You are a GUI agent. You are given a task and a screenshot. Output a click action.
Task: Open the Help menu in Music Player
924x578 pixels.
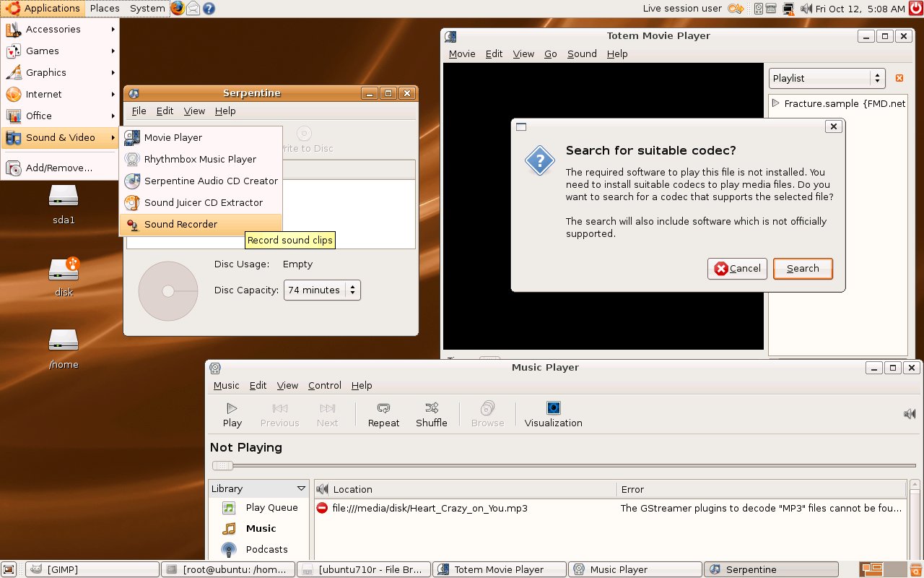tap(362, 385)
